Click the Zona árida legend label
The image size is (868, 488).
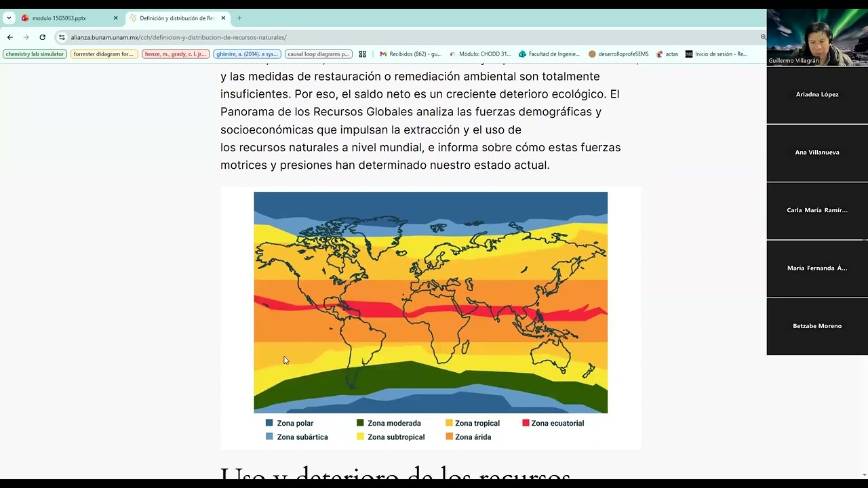473,437
